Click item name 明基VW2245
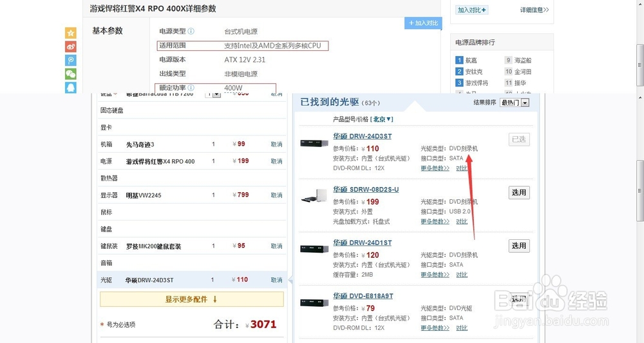The image size is (644, 343). coord(144,195)
